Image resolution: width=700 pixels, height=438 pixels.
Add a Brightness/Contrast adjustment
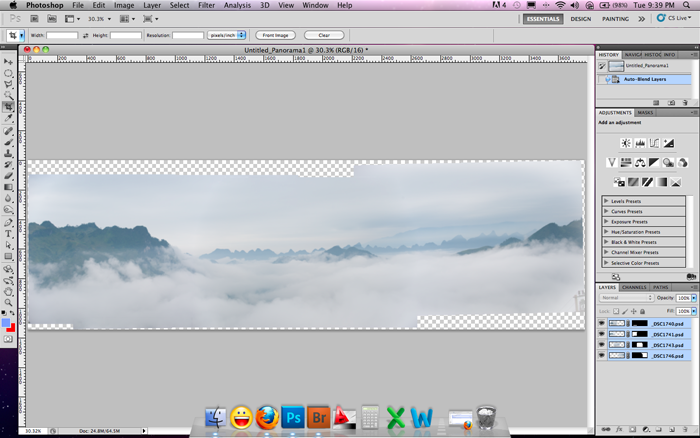coord(625,144)
